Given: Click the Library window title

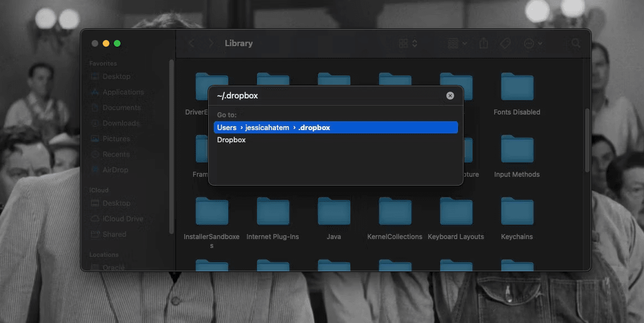Looking at the screenshot, I should click(x=239, y=43).
